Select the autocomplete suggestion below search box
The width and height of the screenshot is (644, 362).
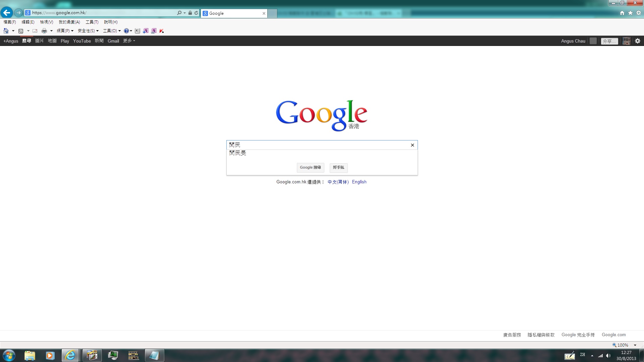coord(238,153)
